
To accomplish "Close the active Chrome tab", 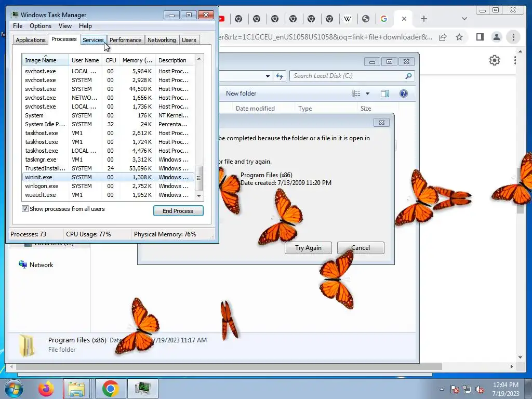I will coord(404,19).
